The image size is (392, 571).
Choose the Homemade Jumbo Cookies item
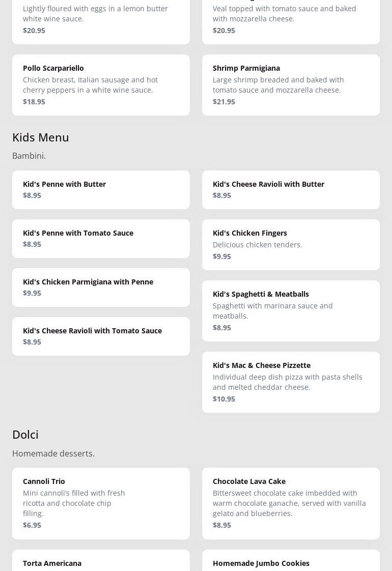coord(291,562)
